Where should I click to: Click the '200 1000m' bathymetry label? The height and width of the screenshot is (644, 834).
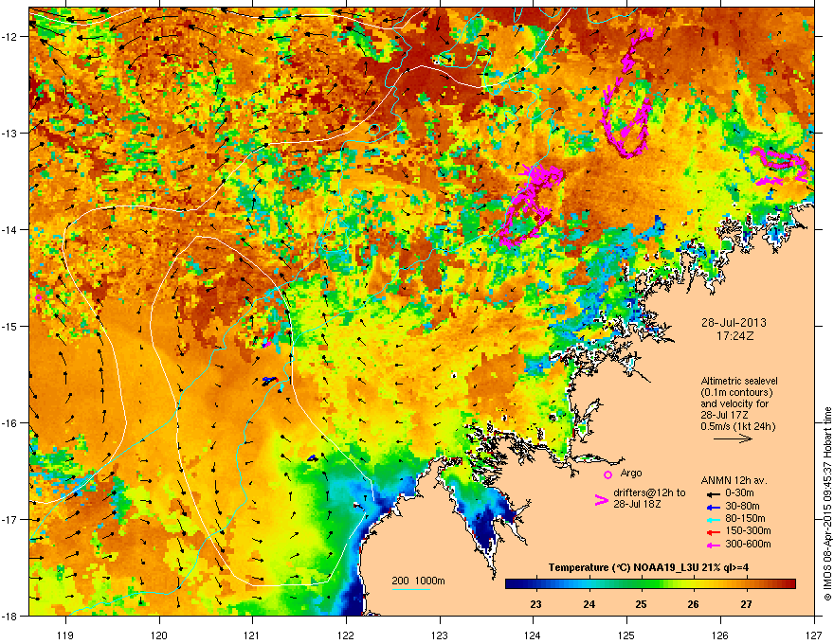coord(418,581)
